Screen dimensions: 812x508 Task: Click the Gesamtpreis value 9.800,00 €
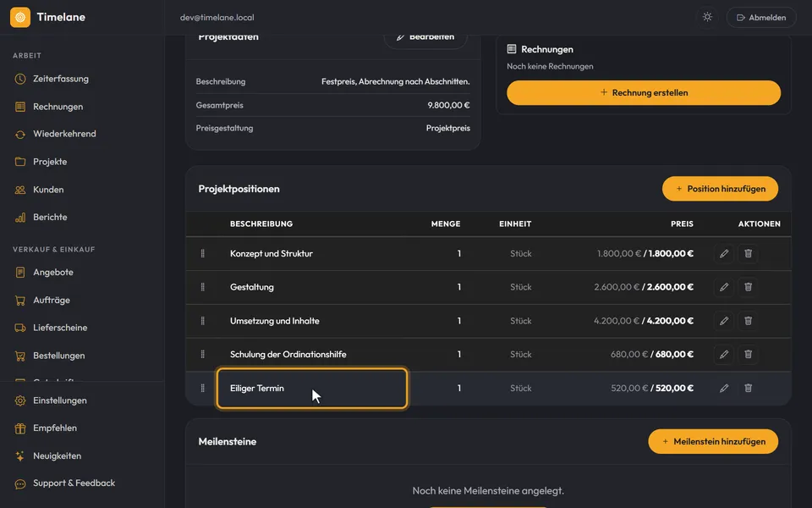pyautogui.click(x=448, y=105)
